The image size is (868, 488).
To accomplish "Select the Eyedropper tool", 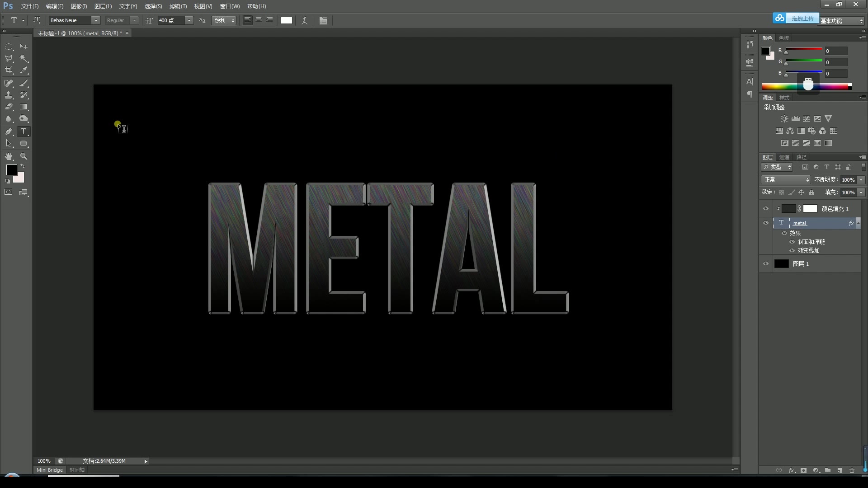I will [24, 70].
